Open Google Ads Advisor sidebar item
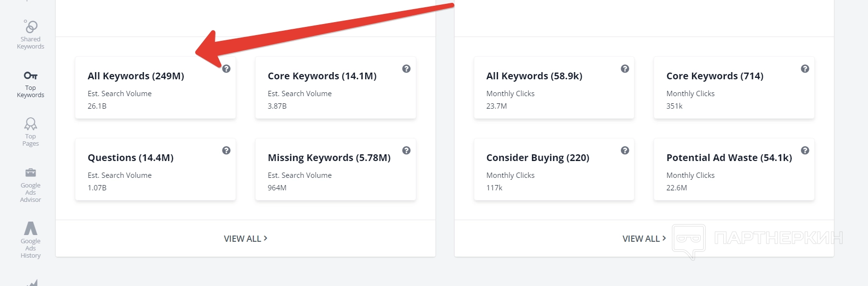 30,185
